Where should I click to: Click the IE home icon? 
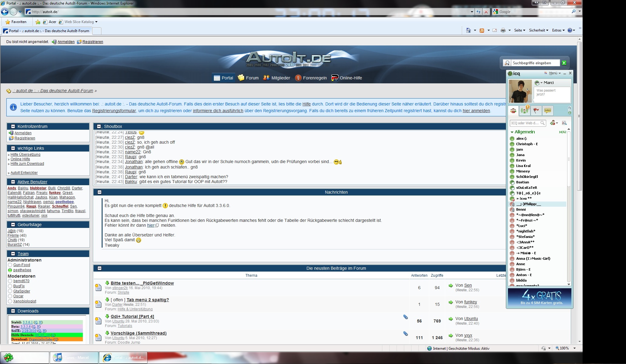pos(469,30)
